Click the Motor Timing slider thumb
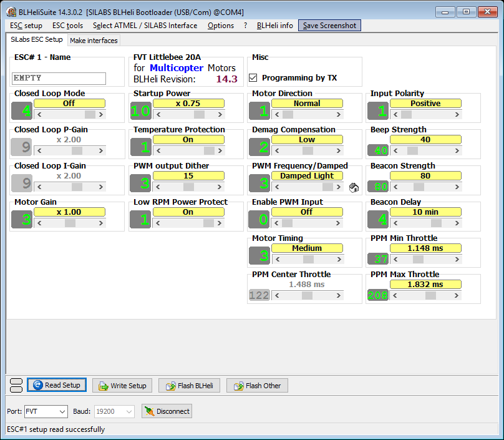 [308, 259]
